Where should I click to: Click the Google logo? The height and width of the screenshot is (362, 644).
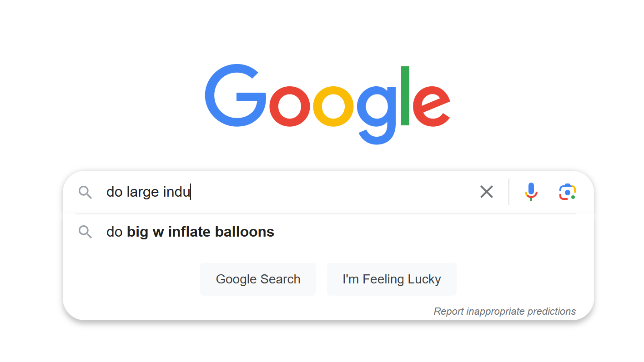tap(327, 104)
